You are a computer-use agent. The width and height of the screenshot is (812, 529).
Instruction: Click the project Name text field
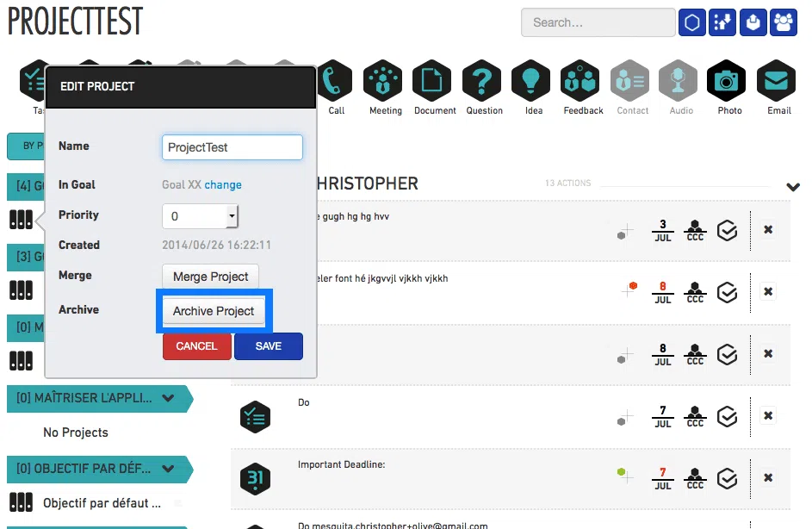[232, 147]
